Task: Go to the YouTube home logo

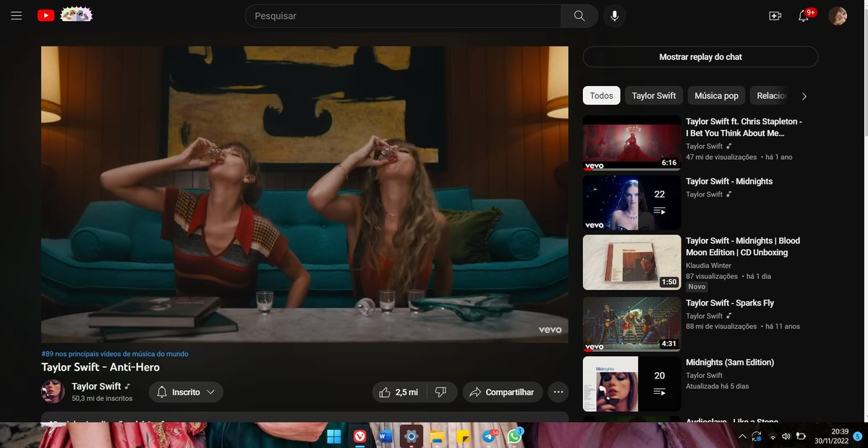Action: 46,15
